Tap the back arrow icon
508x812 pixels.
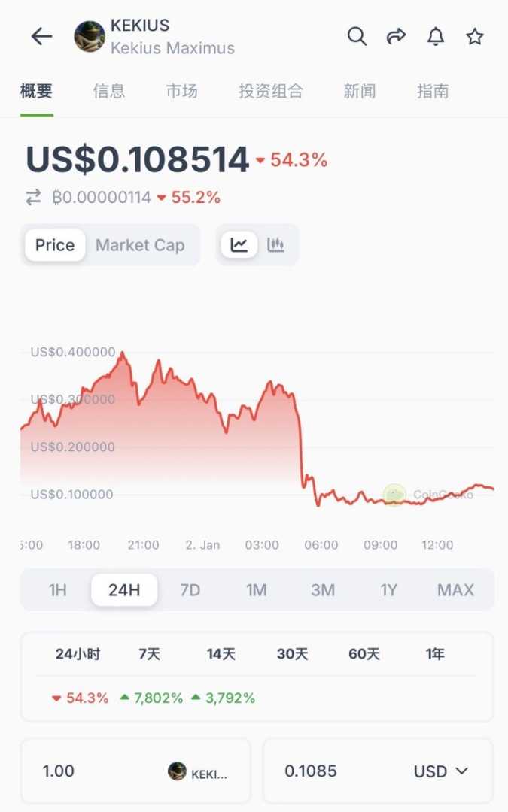41,36
